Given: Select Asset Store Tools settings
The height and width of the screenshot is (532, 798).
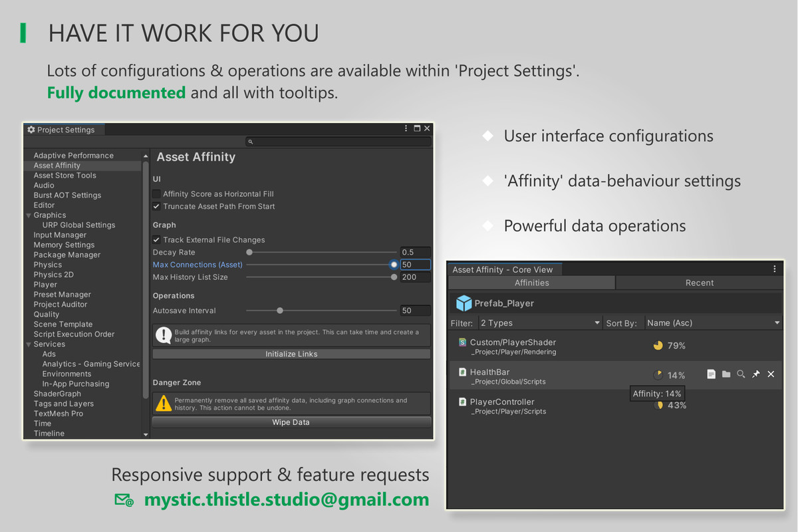Looking at the screenshot, I should (65, 176).
